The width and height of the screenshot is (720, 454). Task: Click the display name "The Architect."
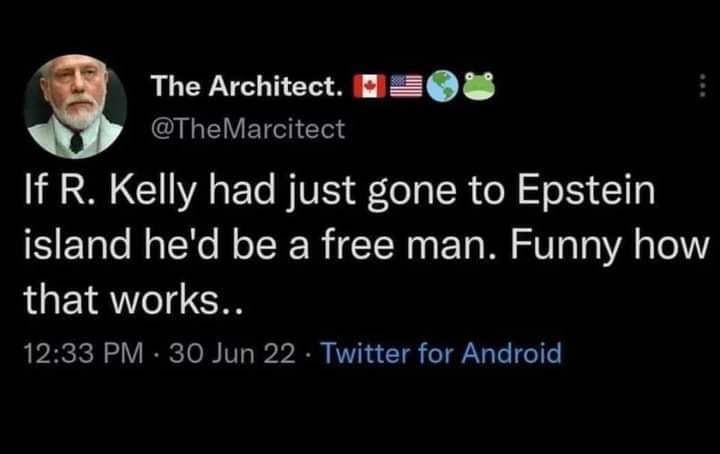pyautogui.click(x=247, y=88)
